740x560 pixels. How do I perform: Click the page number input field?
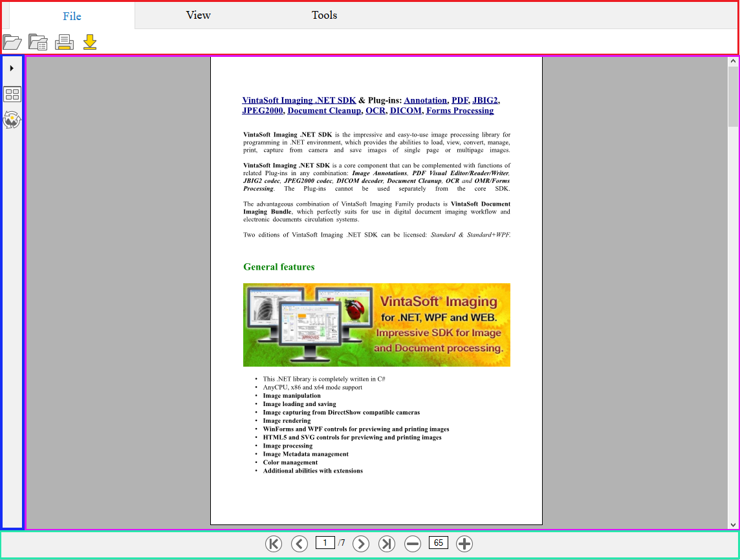click(x=325, y=543)
